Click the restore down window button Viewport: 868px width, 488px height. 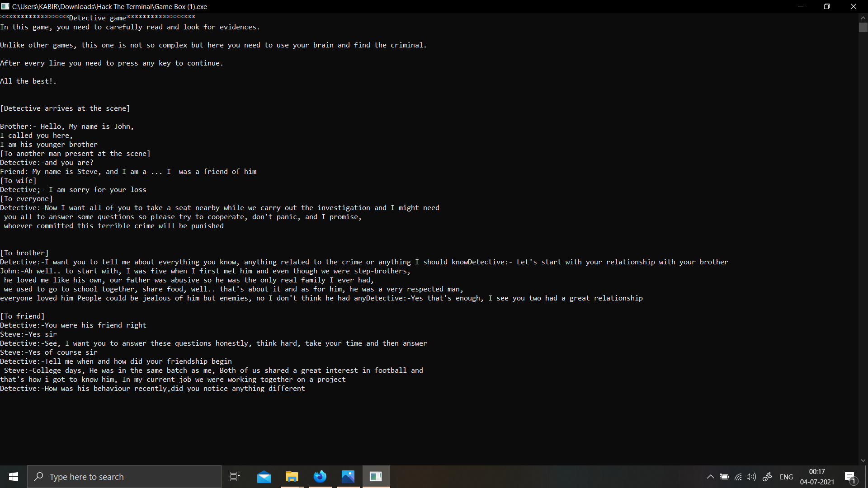[x=827, y=6]
